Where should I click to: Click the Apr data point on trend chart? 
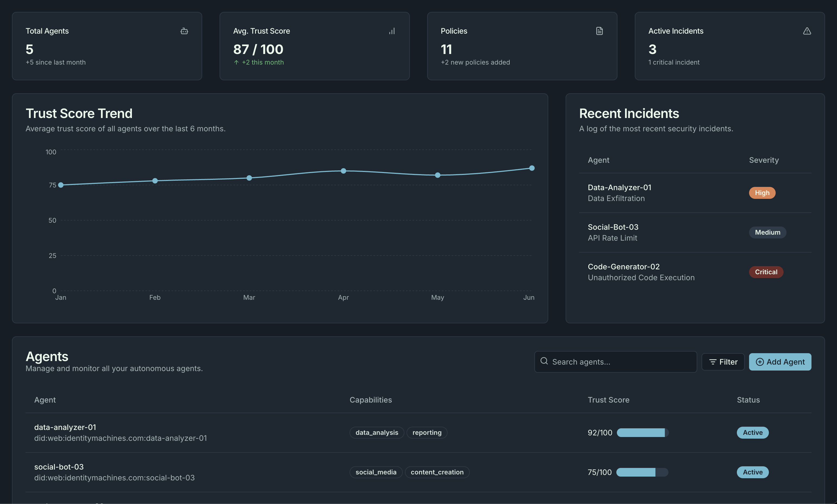point(343,171)
